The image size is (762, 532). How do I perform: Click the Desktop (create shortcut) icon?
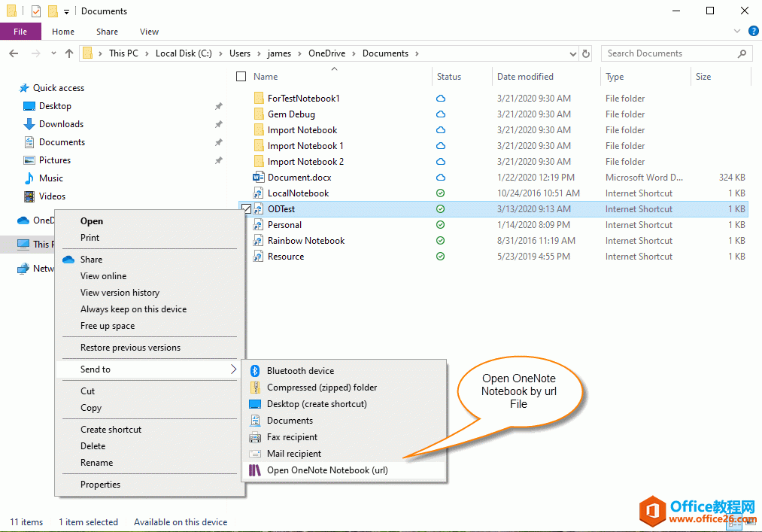tap(255, 404)
